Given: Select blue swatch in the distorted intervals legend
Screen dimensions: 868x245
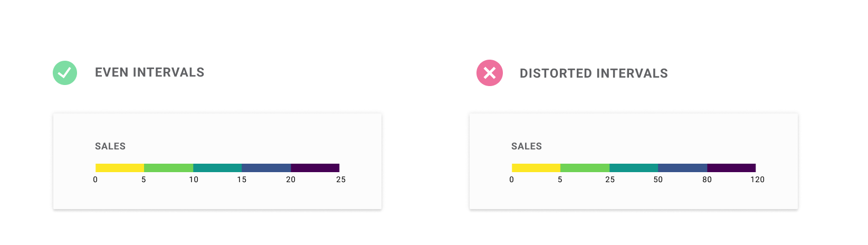Looking at the screenshot, I should coord(682,168).
